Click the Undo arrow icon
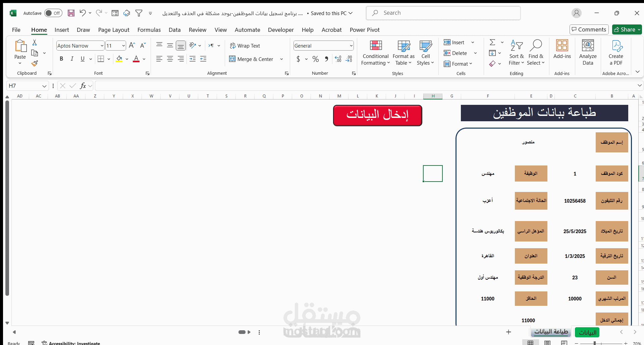The image size is (644, 345). (83, 13)
